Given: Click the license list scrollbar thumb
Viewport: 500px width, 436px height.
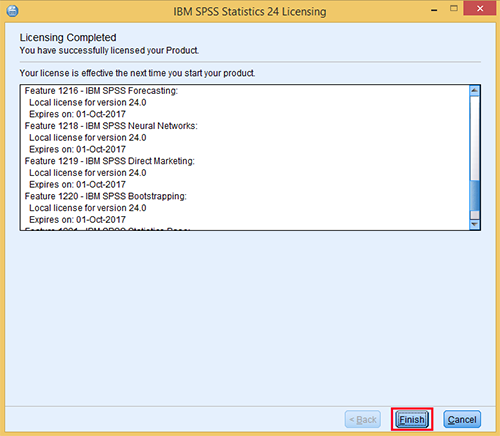Looking at the screenshot, I should tap(474, 196).
